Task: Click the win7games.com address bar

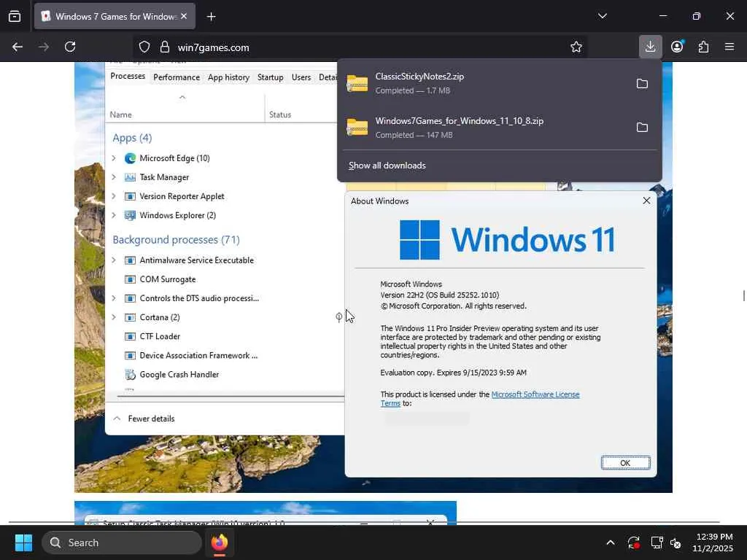Action: (x=360, y=47)
